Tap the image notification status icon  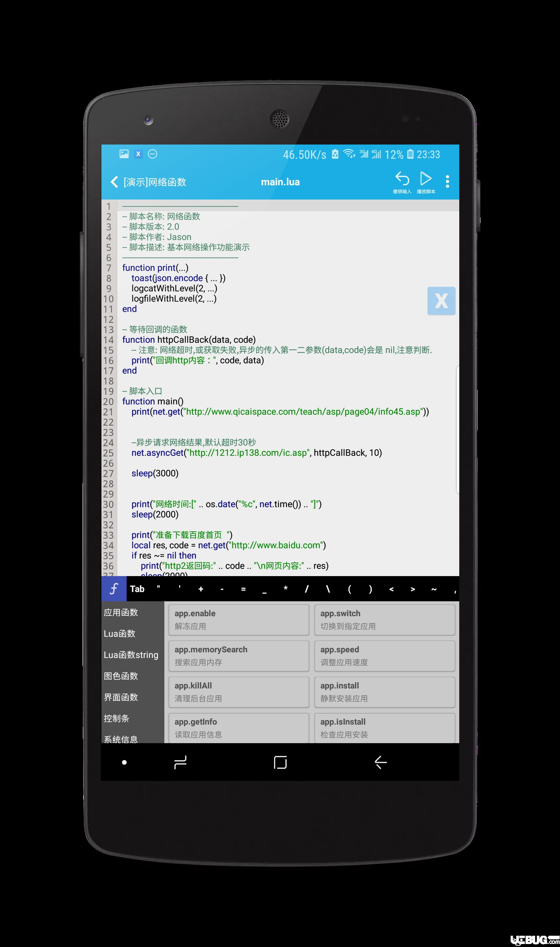click(124, 154)
